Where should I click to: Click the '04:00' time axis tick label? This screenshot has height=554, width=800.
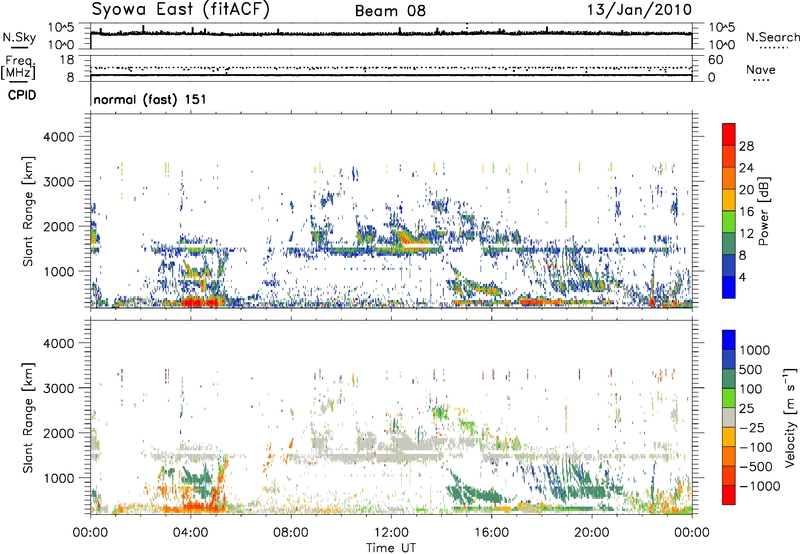[x=190, y=533]
